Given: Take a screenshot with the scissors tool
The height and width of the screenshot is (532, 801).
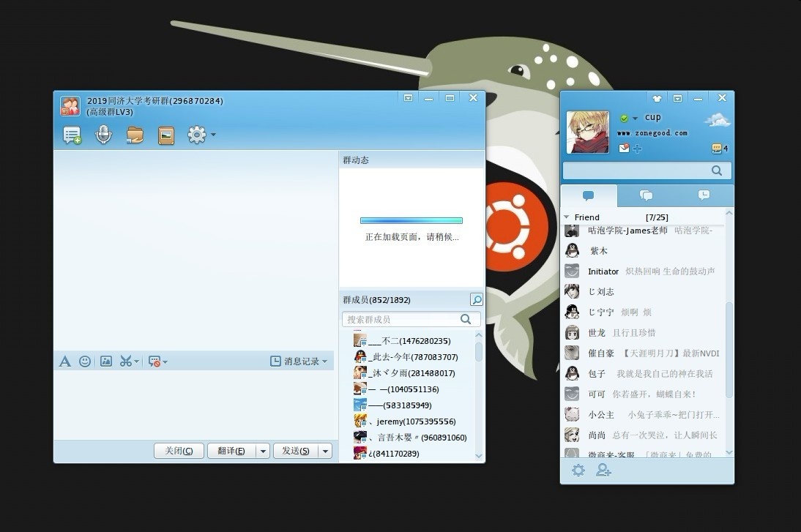Looking at the screenshot, I should 126,361.
